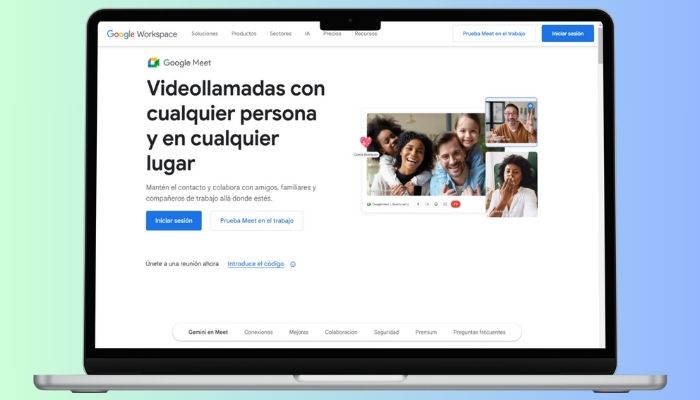
Task: Click the page vertical scrollbar
Action: (600, 45)
